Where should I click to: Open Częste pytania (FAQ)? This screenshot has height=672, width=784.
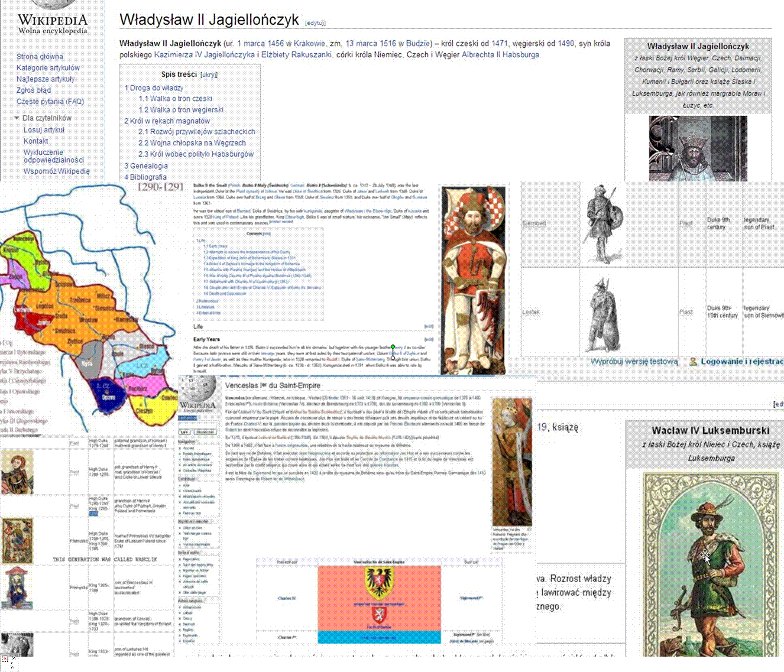pyautogui.click(x=50, y=102)
